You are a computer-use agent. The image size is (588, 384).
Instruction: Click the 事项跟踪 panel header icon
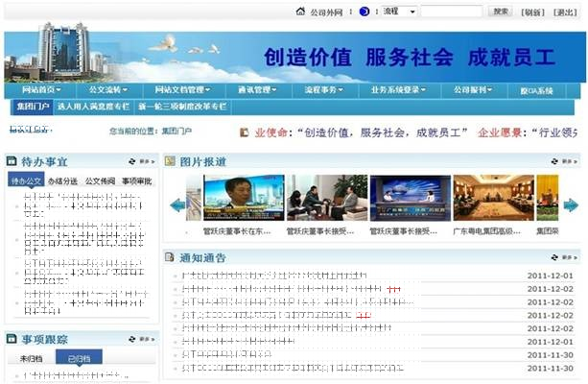12,339
